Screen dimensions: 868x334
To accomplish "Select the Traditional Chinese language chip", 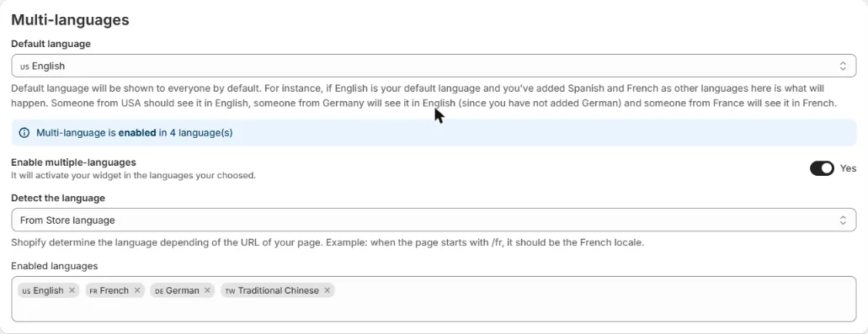I will [277, 290].
